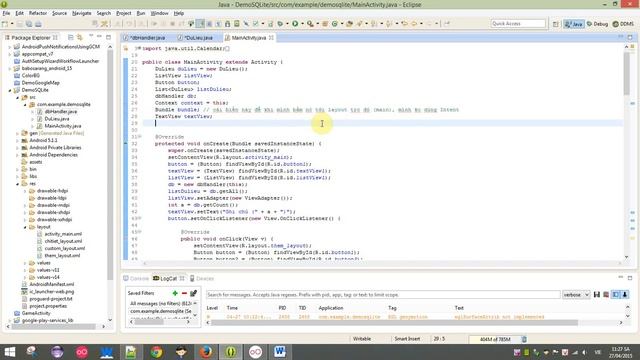Remove the selected LogCat filter with red minus
The height and width of the screenshot is (360, 640).
tap(184, 293)
